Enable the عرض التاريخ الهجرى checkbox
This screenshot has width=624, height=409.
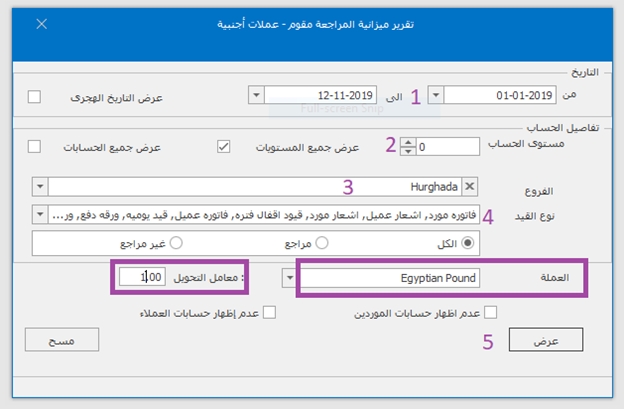pyautogui.click(x=35, y=97)
